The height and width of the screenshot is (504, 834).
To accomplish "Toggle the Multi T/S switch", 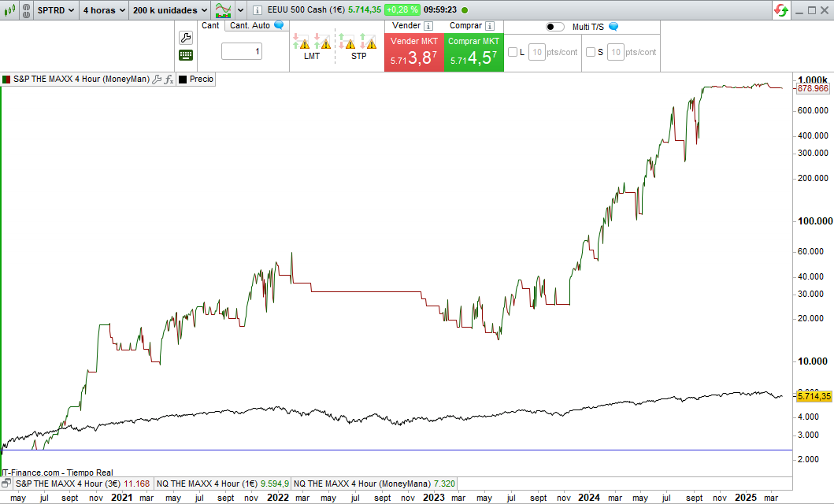I will click(554, 27).
